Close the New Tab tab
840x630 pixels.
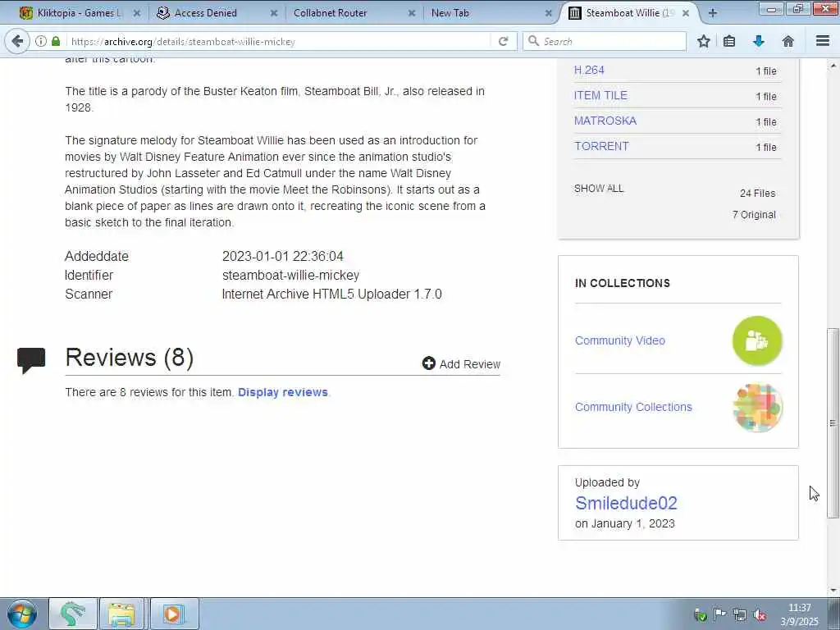click(x=549, y=13)
